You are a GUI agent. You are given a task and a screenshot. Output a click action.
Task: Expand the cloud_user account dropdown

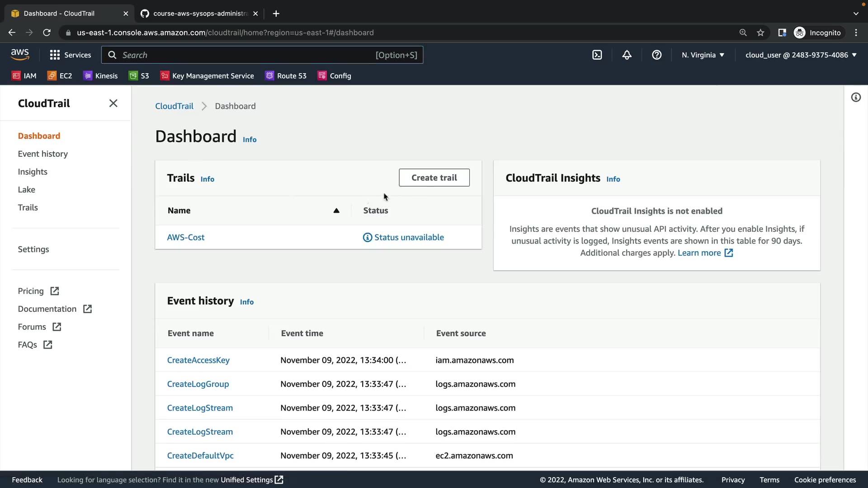pyautogui.click(x=801, y=55)
